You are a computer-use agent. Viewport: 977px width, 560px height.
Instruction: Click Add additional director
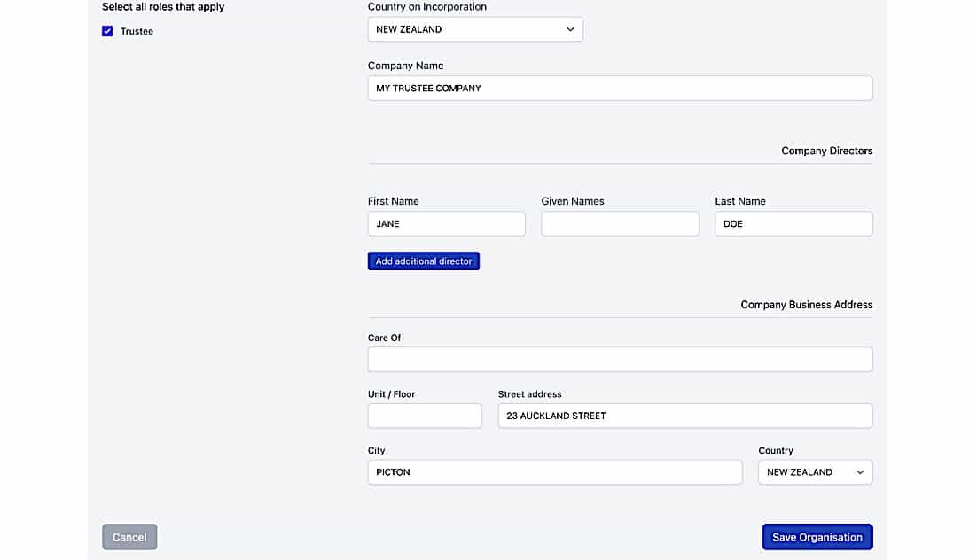coord(423,261)
